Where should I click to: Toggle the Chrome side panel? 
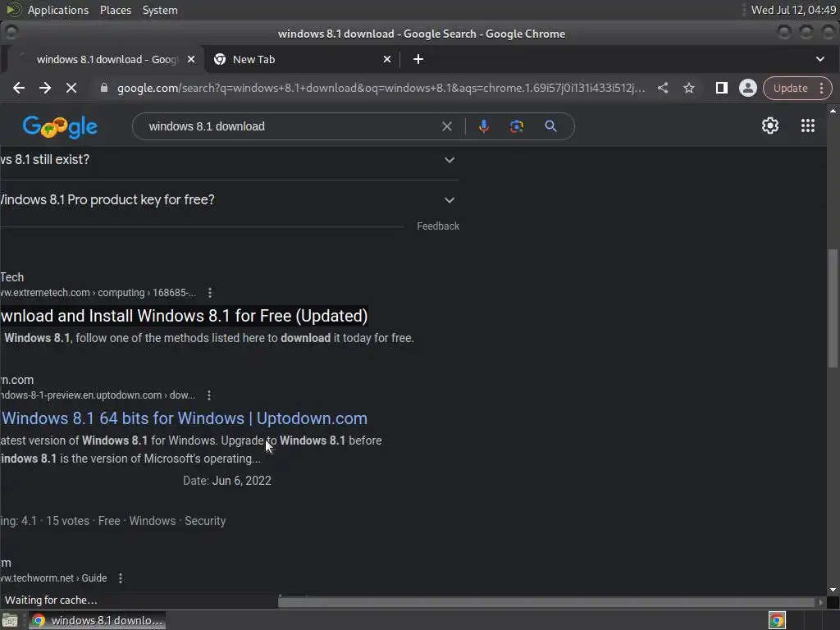722,88
